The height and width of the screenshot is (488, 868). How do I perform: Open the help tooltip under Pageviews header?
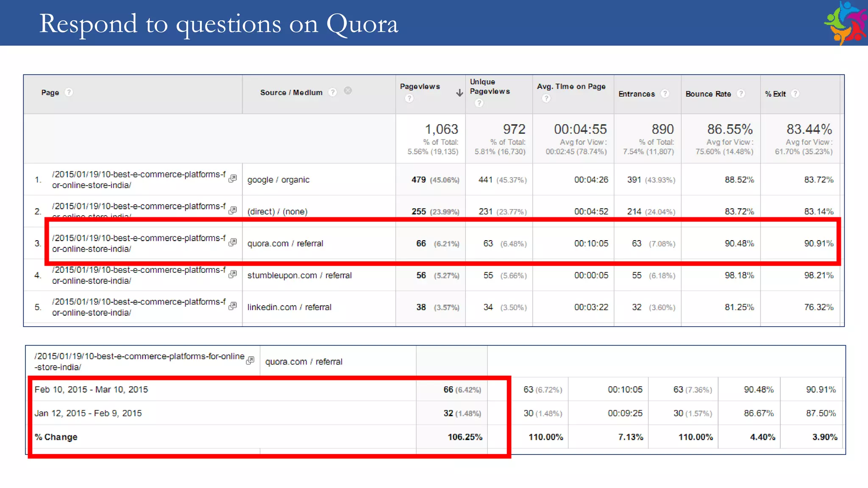[409, 99]
